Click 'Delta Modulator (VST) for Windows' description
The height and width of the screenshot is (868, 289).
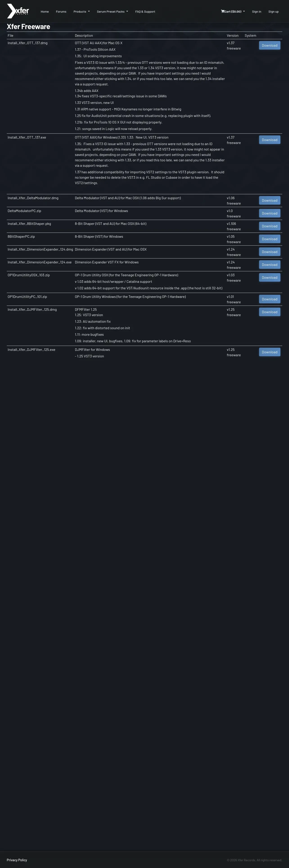point(101,211)
